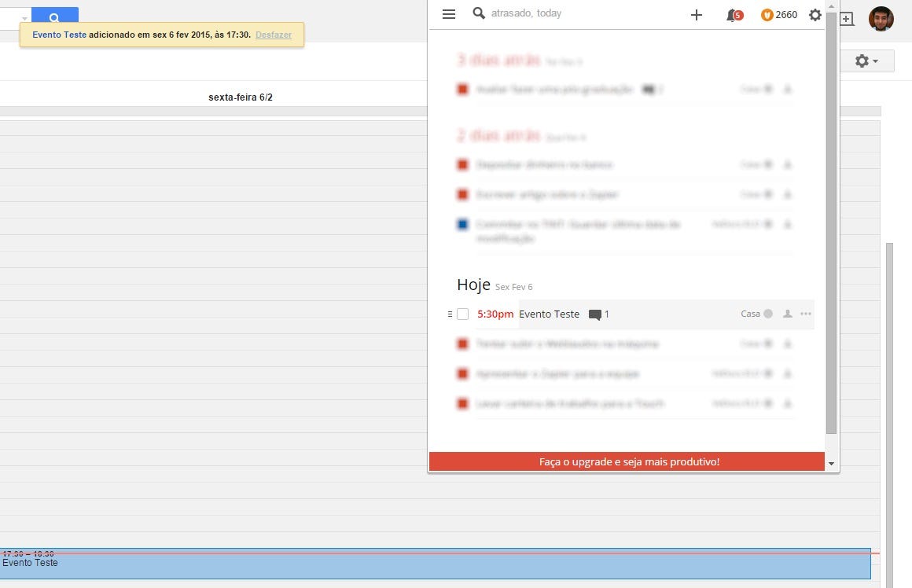Click the '2 dias atrás' overdue heading
The image size is (912, 588).
coord(498,135)
